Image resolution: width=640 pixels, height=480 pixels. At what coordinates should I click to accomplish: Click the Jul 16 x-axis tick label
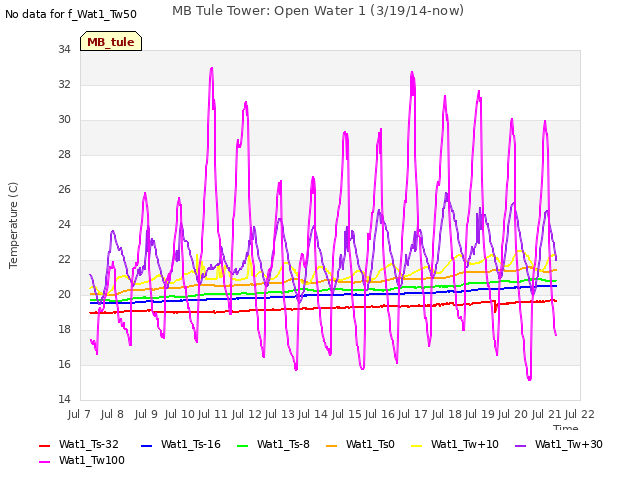(x=380, y=414)
